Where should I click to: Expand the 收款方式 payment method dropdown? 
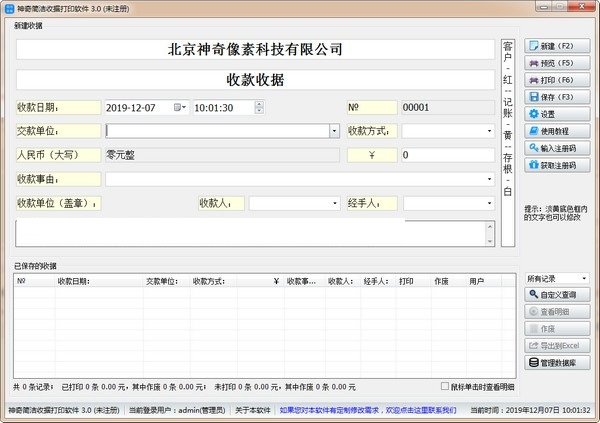coord(489,131)
